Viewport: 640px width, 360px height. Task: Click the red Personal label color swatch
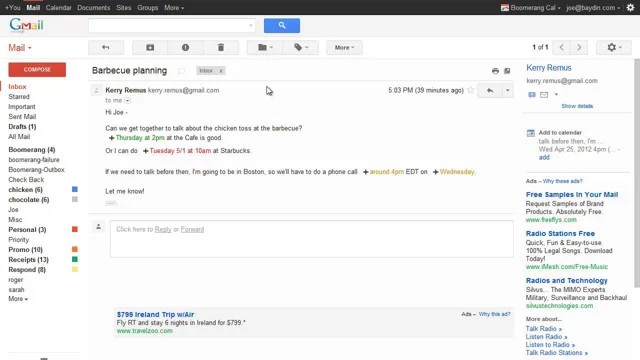click(75, 229)
